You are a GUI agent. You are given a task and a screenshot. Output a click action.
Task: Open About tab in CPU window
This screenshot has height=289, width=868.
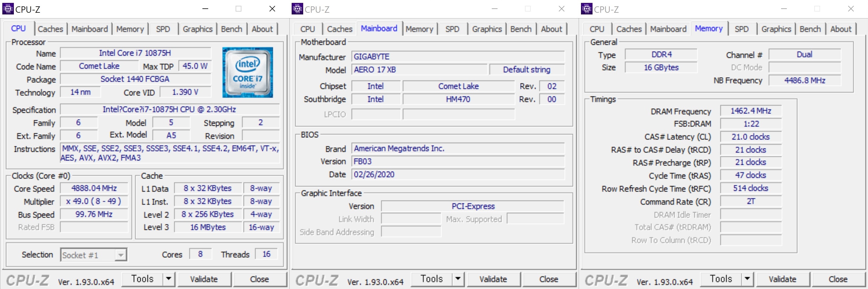coord(262,29)
